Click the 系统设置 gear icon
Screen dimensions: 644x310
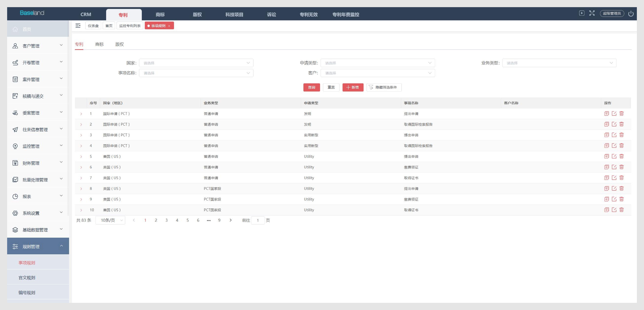(15, 213)
